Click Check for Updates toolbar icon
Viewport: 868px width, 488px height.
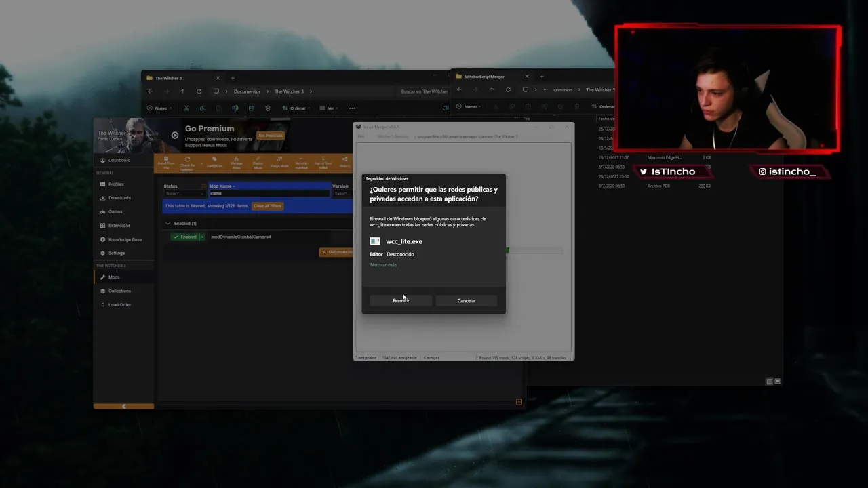click(187, 163)
